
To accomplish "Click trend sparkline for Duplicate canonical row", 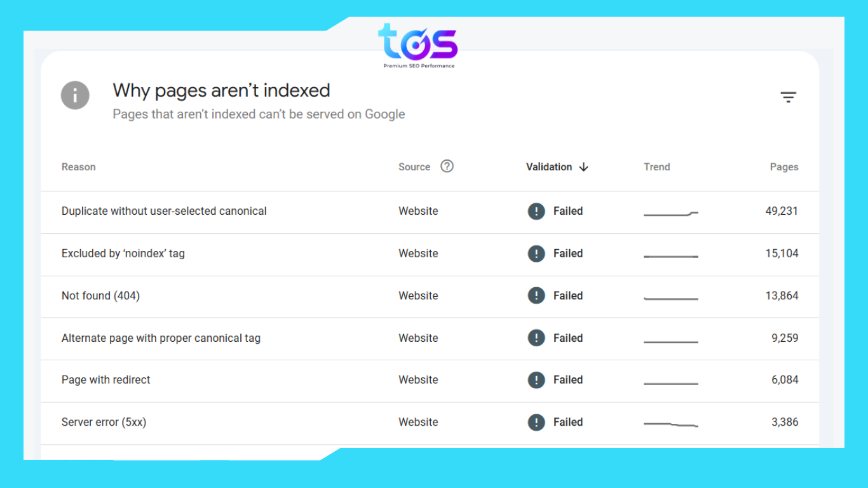I will [x=671, y=213].
